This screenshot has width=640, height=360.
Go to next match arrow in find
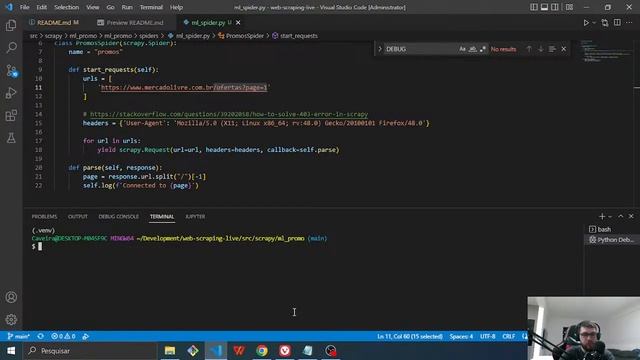click(x=541, y=49)
